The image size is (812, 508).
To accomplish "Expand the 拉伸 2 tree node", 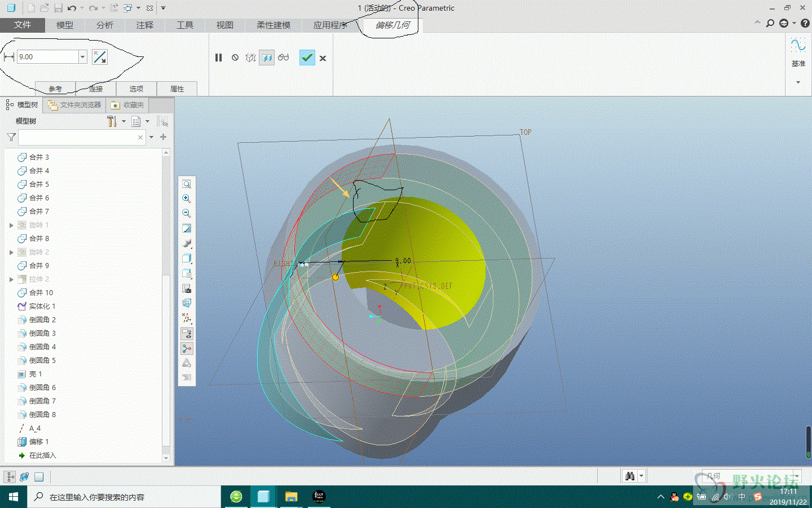I will (11, 279).
